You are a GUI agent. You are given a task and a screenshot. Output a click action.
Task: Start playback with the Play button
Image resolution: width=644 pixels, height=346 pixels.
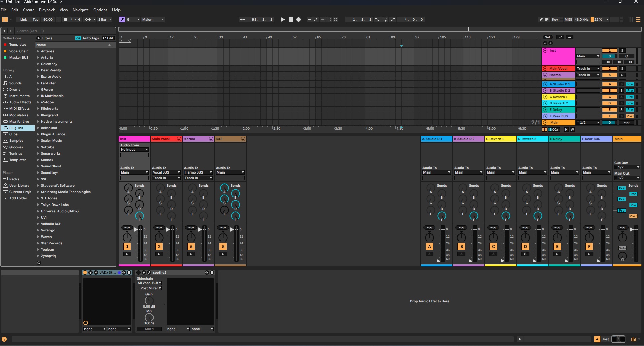pos(282,20)
